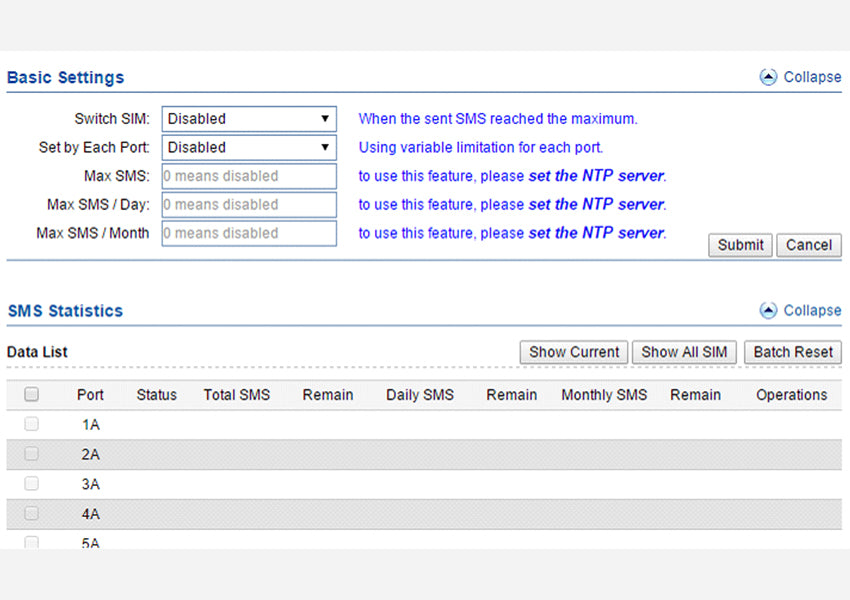Check the box for port 3A
This screenshot has width=850, height=600.
[31, 483]
